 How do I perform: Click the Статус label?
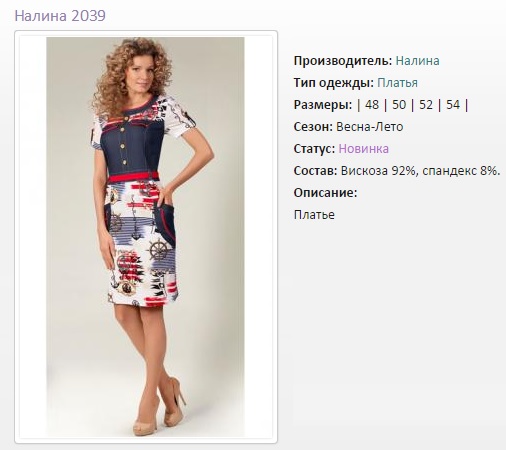click(x=314, y=149)
